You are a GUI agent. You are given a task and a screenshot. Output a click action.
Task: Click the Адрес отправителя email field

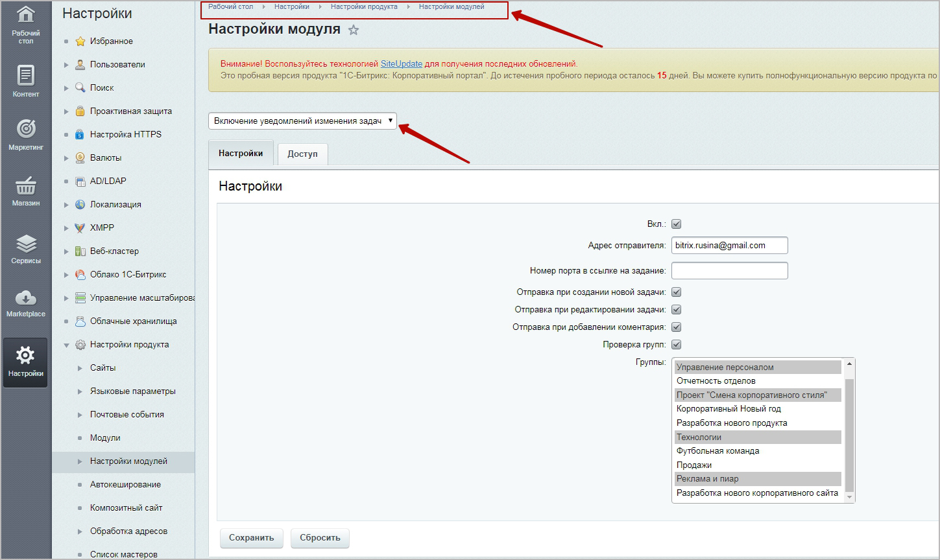click(729, 246)
